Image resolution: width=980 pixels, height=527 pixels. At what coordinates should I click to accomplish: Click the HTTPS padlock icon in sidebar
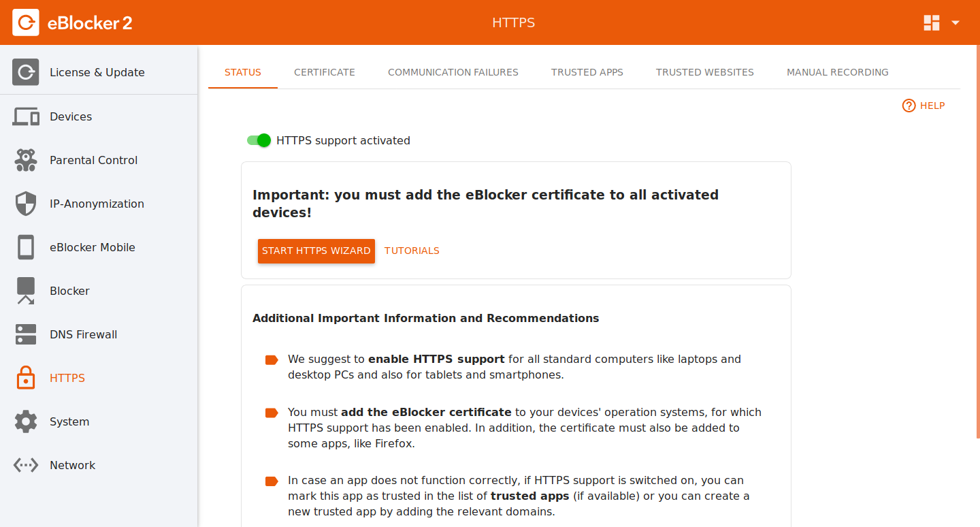(26, 378)
